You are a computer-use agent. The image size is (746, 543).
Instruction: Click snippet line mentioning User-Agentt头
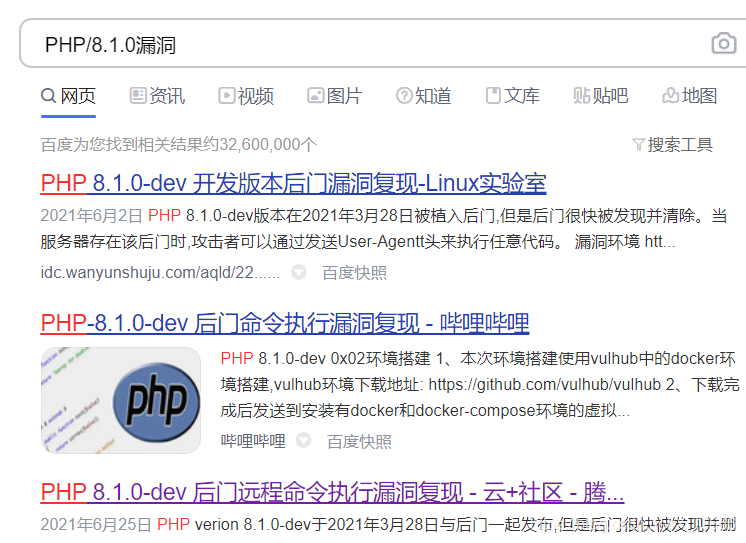358,242
